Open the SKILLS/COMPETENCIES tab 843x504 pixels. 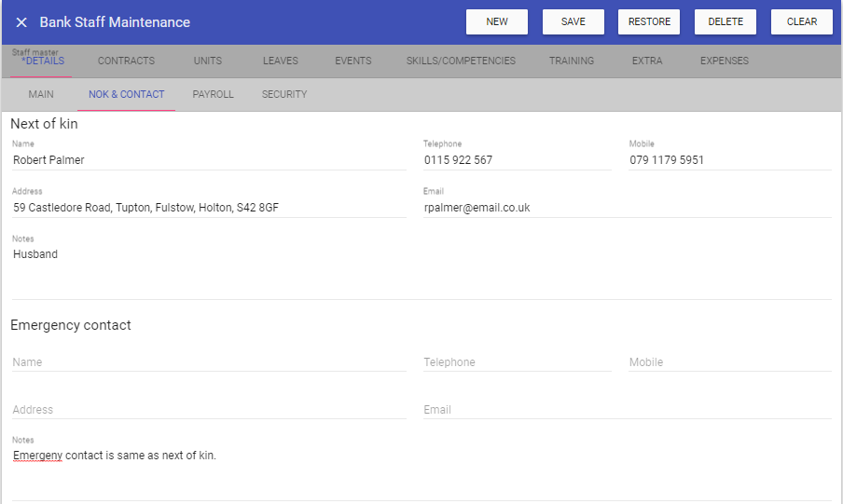461,61
